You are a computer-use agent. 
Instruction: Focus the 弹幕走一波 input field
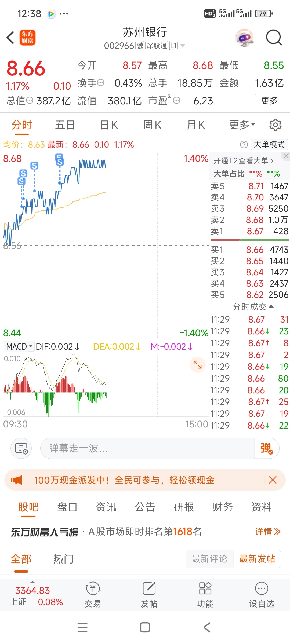coord(147,448)
